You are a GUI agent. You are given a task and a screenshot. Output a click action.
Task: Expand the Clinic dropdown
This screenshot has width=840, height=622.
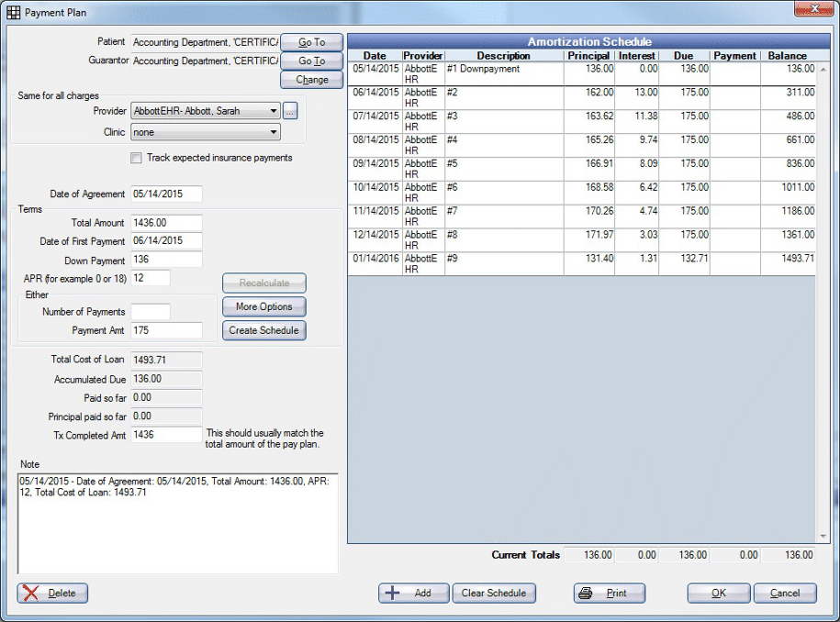click(x=274, y=132)
